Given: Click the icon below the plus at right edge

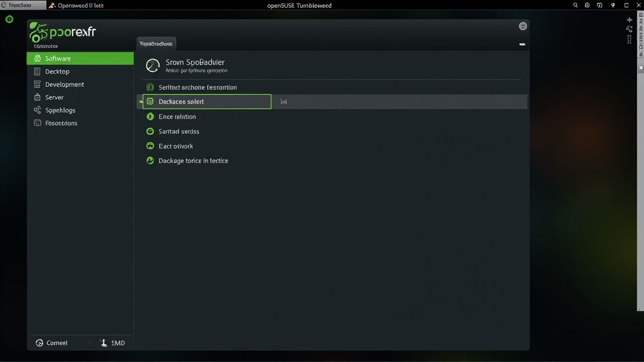Looking at the screenshot, I should click(x=629, y=29).
